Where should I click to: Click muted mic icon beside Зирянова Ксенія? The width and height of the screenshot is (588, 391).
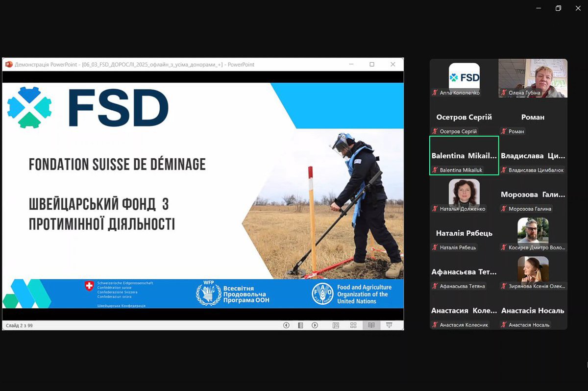click(x=504, y=286)
